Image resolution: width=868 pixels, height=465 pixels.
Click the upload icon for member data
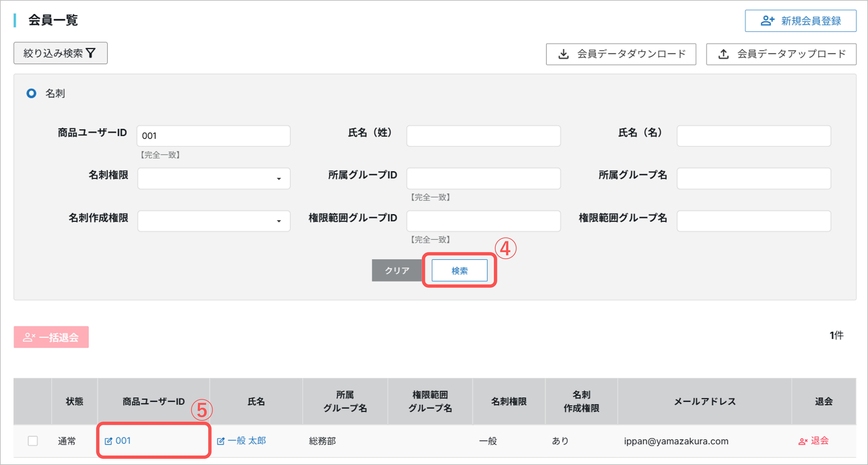[x=723, y=54]
